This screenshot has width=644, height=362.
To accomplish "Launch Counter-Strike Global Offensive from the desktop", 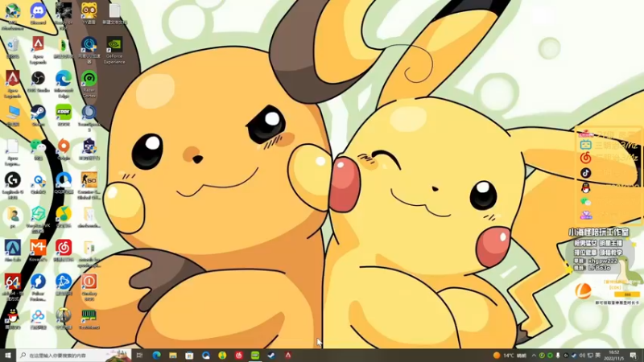I will (x=89, y=186).
